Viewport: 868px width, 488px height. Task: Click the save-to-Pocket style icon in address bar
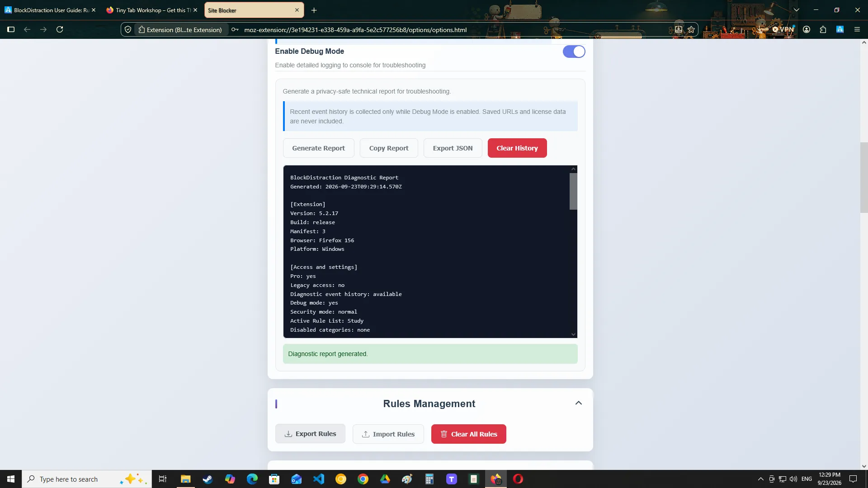click(679, 29)
